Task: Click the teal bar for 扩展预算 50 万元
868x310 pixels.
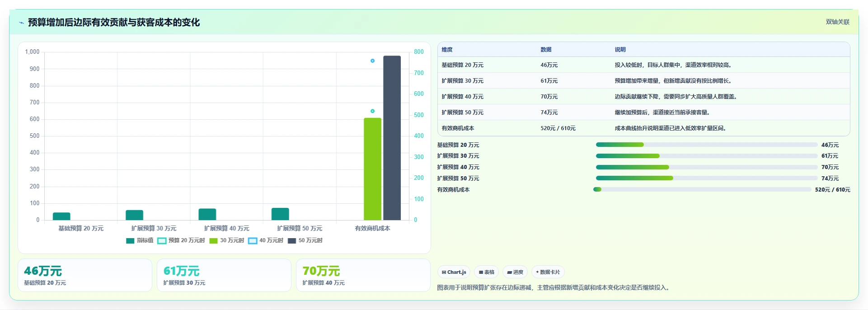Action: coord(280,214)
